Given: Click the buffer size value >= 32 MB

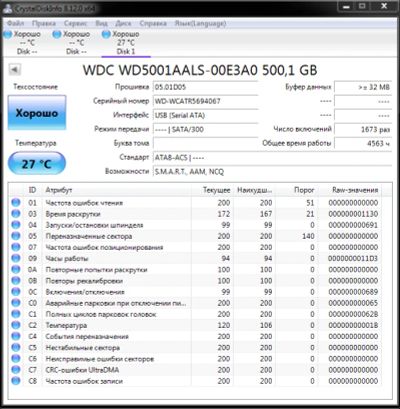Looking at the screenshot, I should click(363, 87).
